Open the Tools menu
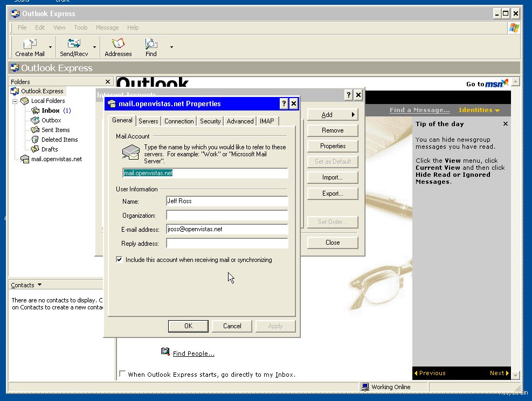Viewport: 532px width, 401px height. point(81,27)
